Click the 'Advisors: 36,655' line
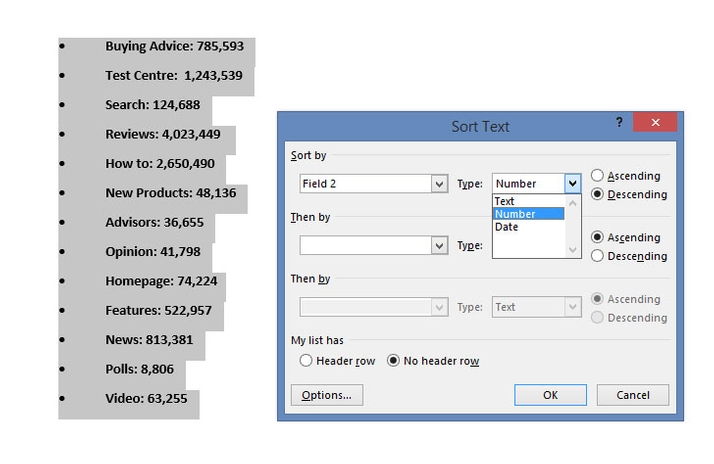 [x=154, y=222]
